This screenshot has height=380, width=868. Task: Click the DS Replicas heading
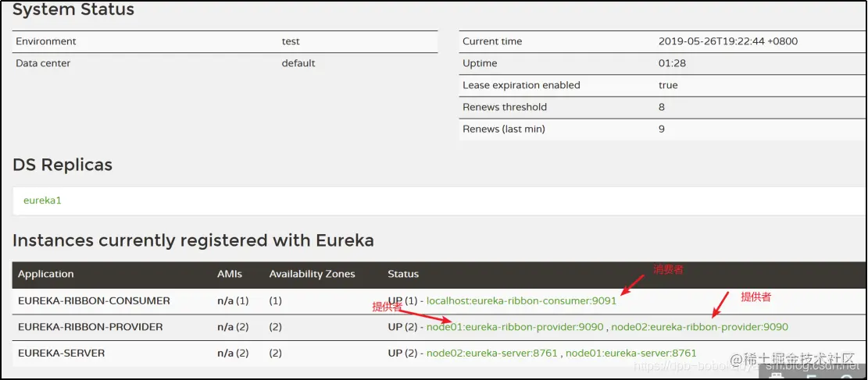tap(62, 165)
